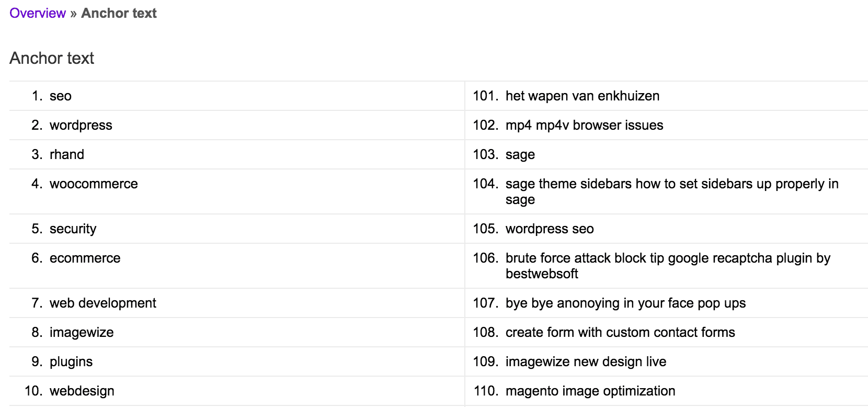
Task: Open the Overview breadcrumb link
Action: pos(38,13)
